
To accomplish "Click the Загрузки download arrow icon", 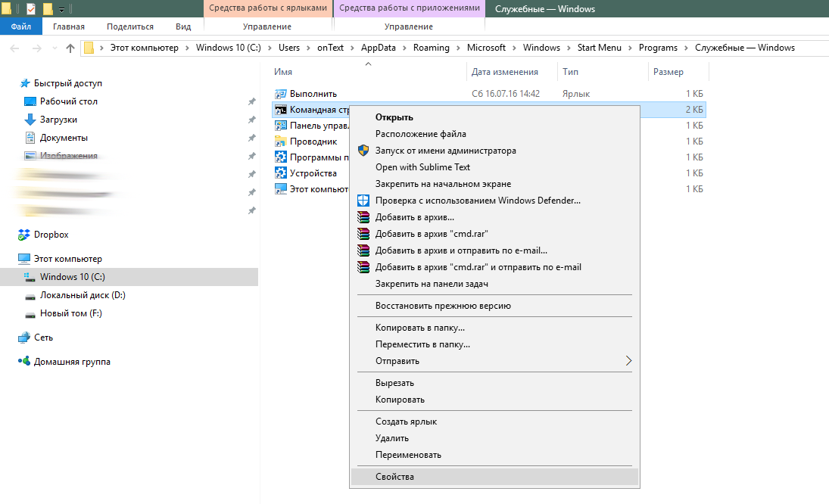I will (30, 120).
